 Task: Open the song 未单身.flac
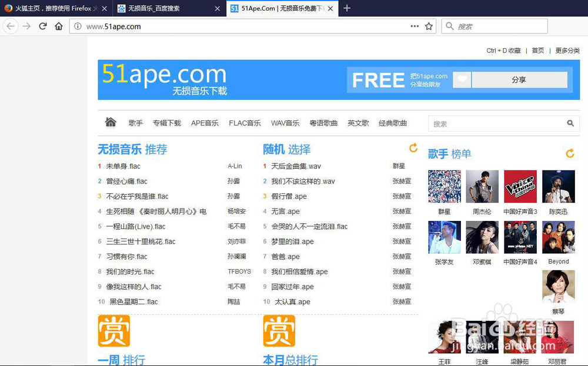(123, 166)
